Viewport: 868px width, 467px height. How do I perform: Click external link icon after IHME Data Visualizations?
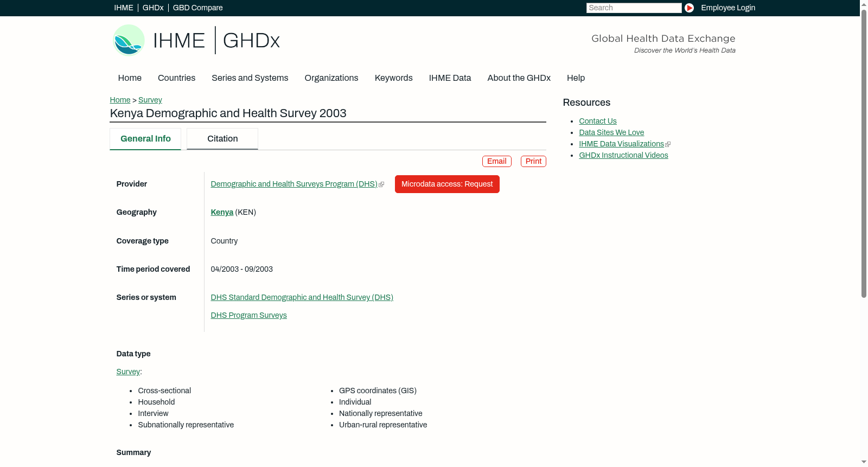(668, 144)
